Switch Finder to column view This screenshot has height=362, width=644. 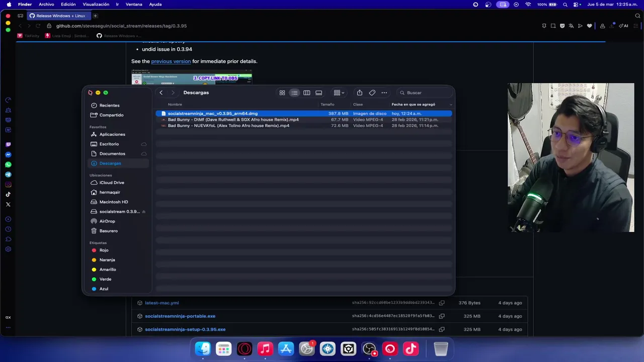click(306, 93)
